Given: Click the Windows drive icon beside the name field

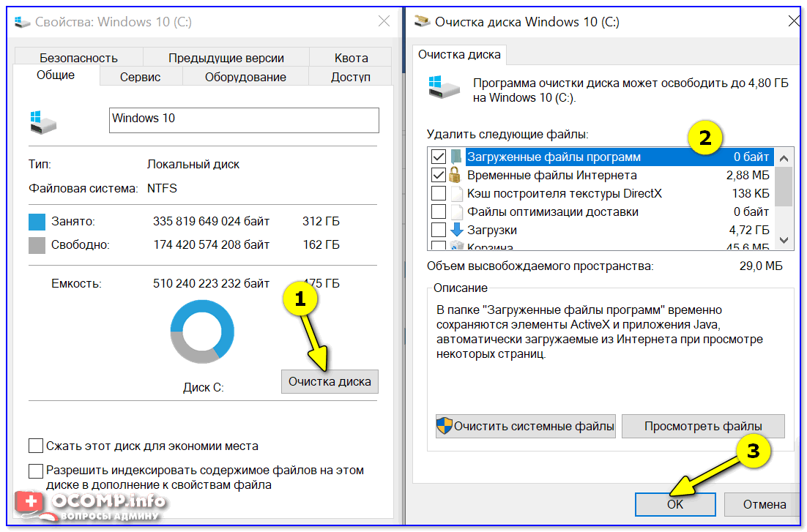Looking at the screenshot, I should click(x=43, y=122).
